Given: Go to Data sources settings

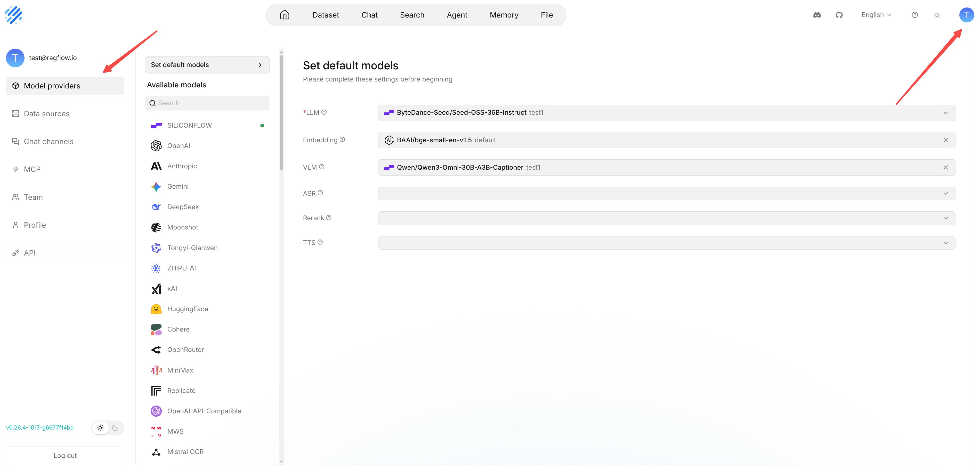Looking at the screenshot, I should 65,114.
